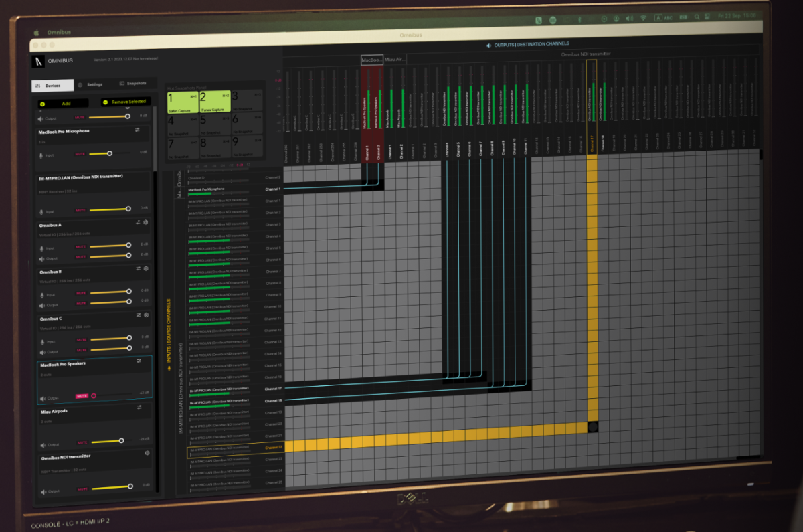The image size is (803, 532).
Task: Click the Add device button
Action: (63, 104)
